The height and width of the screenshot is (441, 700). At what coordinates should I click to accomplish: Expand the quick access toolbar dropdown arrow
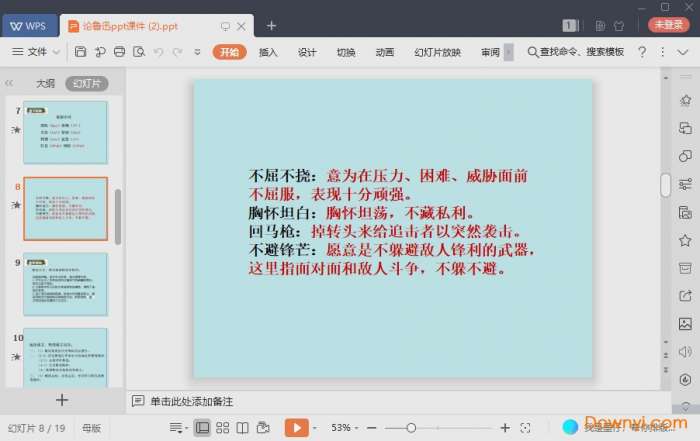click(197, 52)
